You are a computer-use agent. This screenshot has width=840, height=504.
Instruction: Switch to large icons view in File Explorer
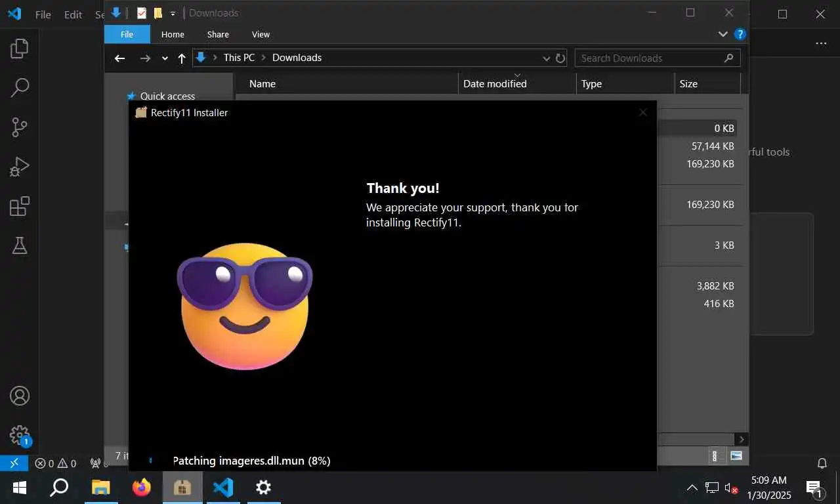coord(736,455)
